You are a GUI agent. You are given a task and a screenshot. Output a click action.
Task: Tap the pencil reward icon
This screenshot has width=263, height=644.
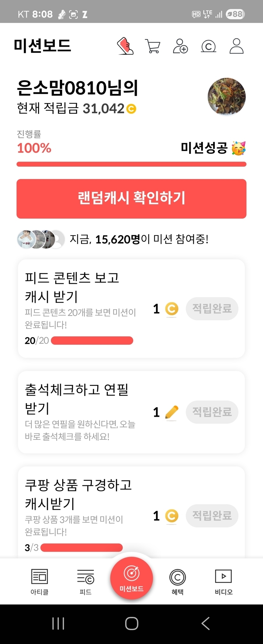coord(172,412)
